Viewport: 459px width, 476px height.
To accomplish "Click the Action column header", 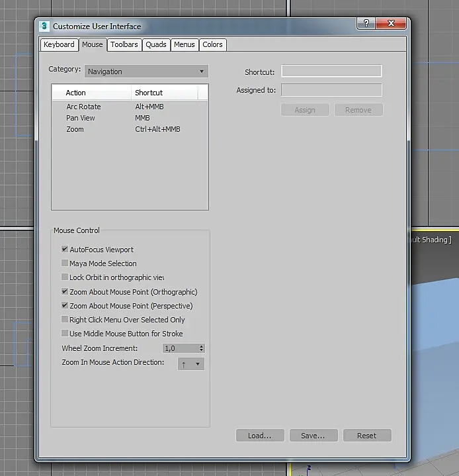I will (x=92, y=93).
